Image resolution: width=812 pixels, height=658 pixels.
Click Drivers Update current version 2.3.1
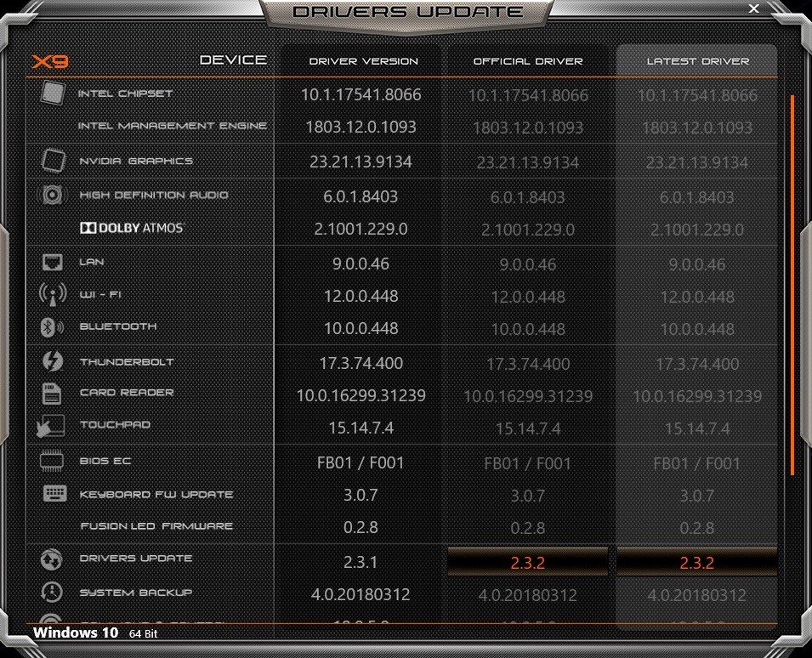coord(361,562)
